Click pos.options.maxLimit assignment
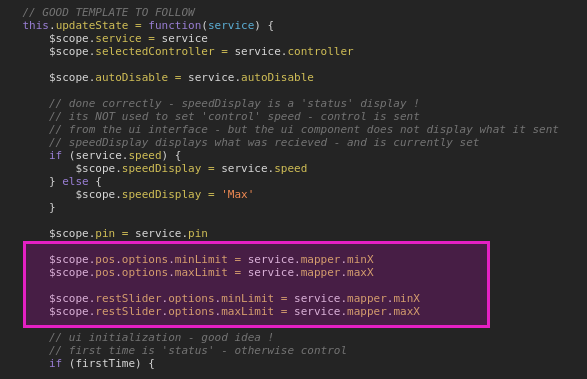Image resolution: width=587 pixels, height=379 pixels. tap(211, 272)
